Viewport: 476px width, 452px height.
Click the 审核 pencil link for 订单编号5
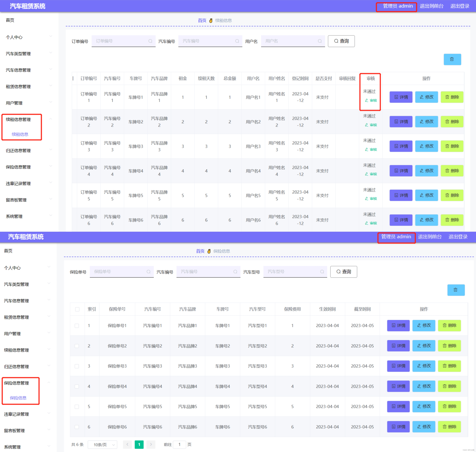click(371, 199)
